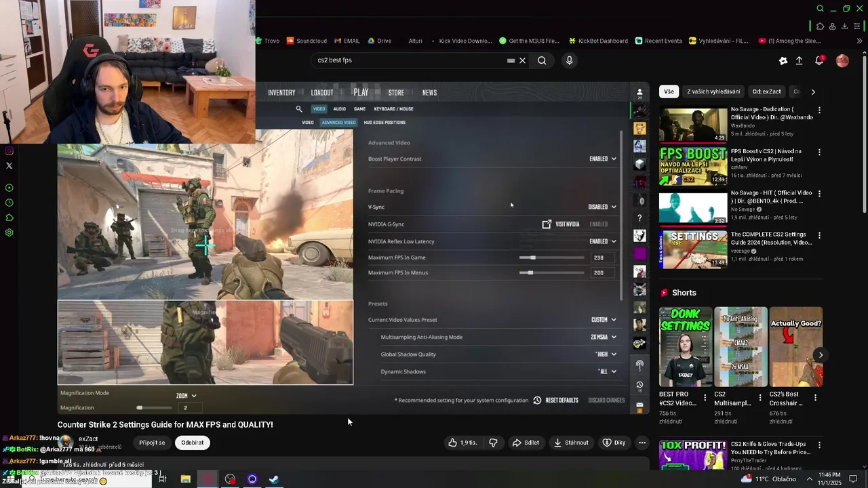Adjust the Maximum FPS In Game slider
Viewport: 868px width, 488px height.
551,258
